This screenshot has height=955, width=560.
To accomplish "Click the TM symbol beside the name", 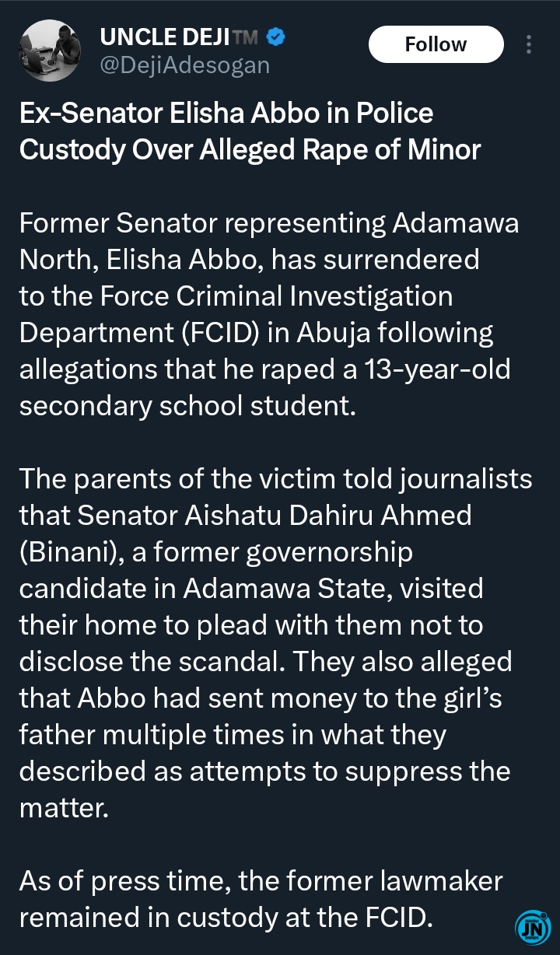I will pos(244,37).
